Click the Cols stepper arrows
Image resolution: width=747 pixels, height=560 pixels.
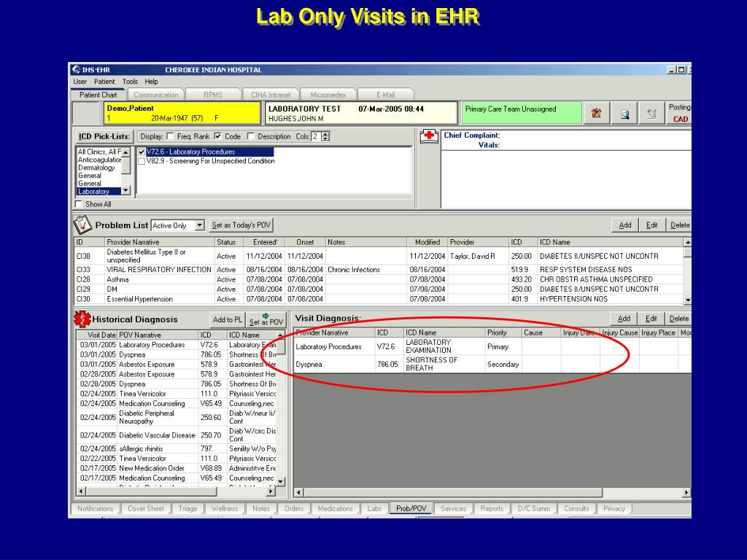[325, 136]
